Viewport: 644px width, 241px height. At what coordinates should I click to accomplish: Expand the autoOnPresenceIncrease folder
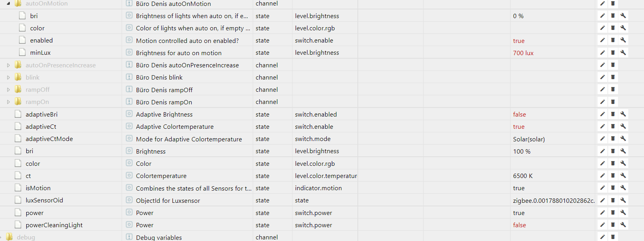(x=8, y=65)
